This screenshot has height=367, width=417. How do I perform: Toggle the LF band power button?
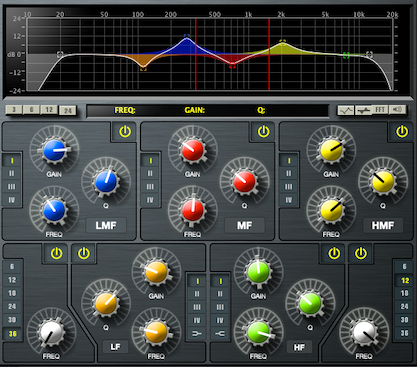point(84,254)
